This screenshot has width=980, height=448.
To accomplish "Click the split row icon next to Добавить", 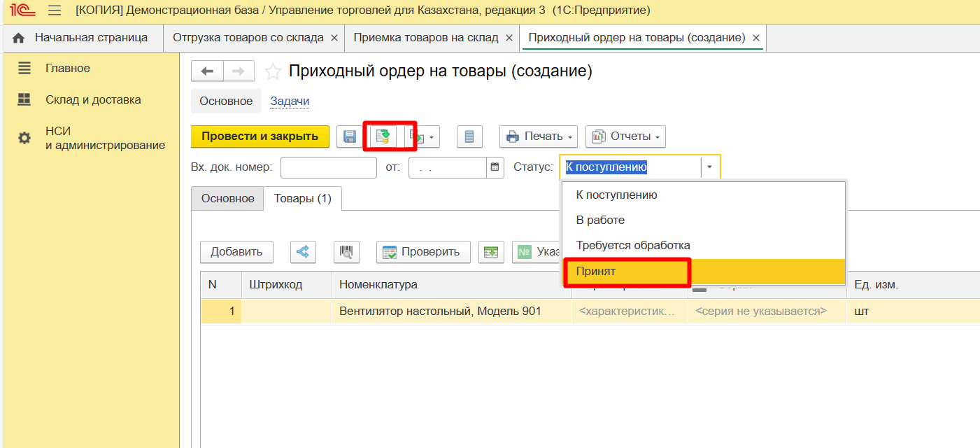I will click(x=302, y=252).
